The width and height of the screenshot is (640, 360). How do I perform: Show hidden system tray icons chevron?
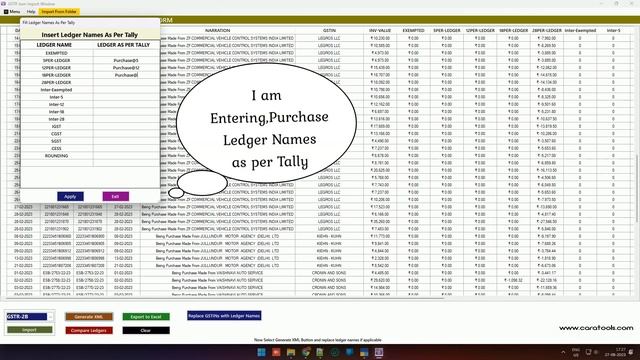pyautogui.click(x=563, y=352)
